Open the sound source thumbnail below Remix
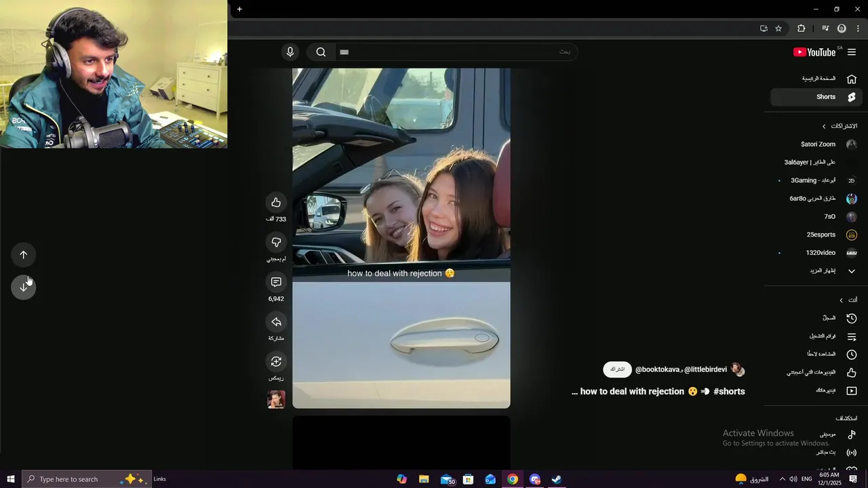868x488 pixels. pos(276,399)
